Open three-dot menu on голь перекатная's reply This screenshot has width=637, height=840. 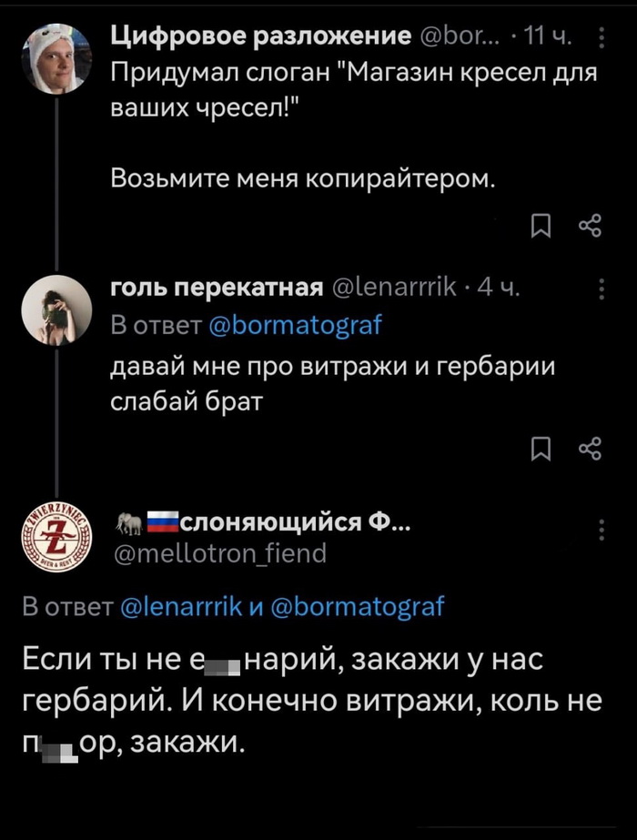pos(601,289)
